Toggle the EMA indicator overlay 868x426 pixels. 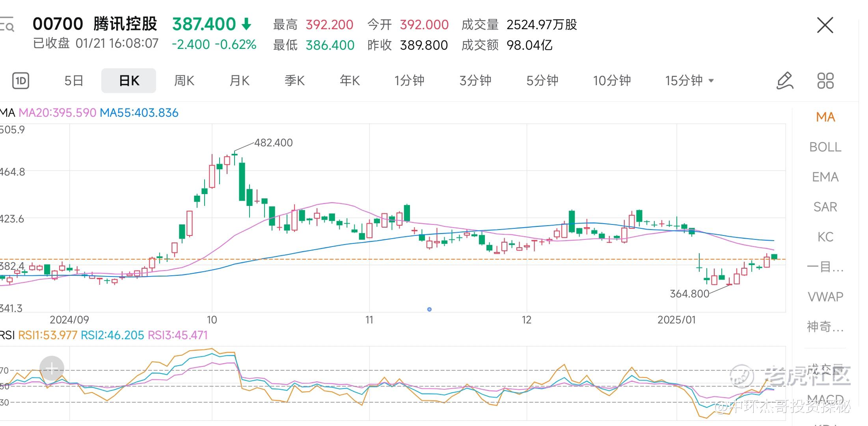tap(825, 177)
